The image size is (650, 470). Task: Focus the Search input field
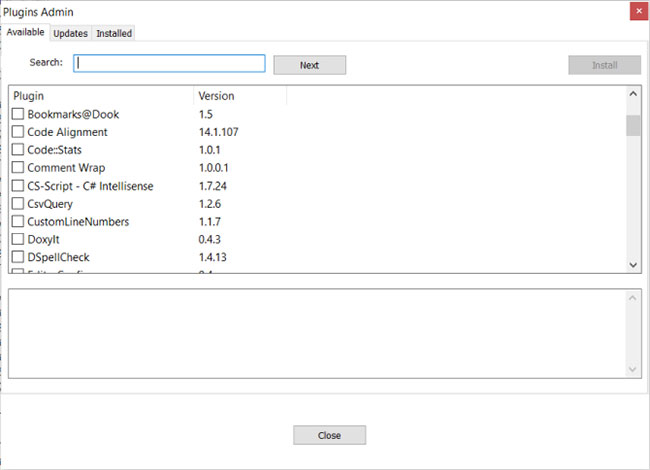170,63
